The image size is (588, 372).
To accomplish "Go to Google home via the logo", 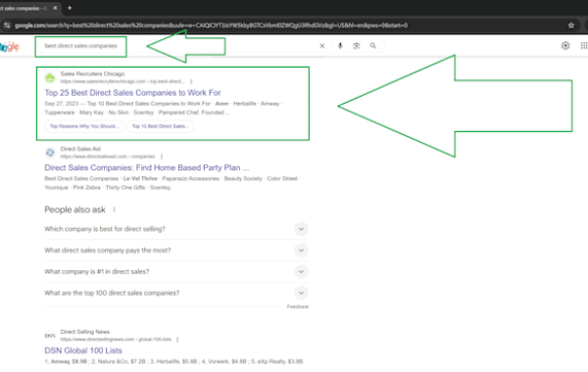I will (x=10, y=47).
